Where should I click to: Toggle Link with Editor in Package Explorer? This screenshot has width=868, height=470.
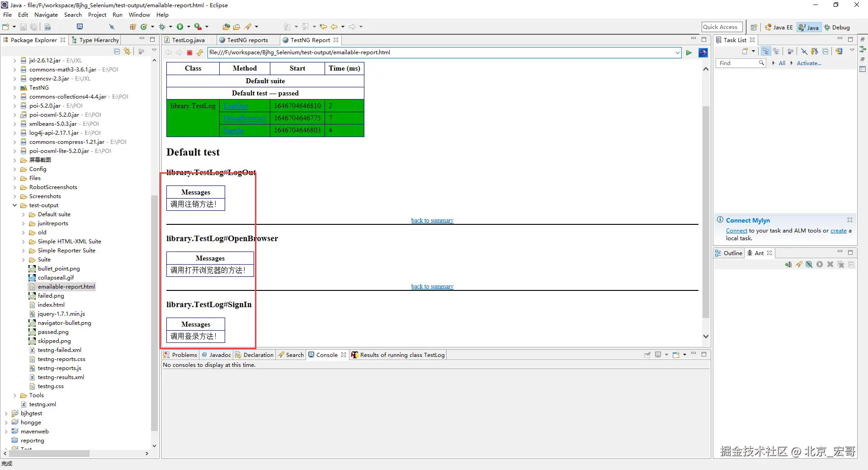[x=127, y=51]
